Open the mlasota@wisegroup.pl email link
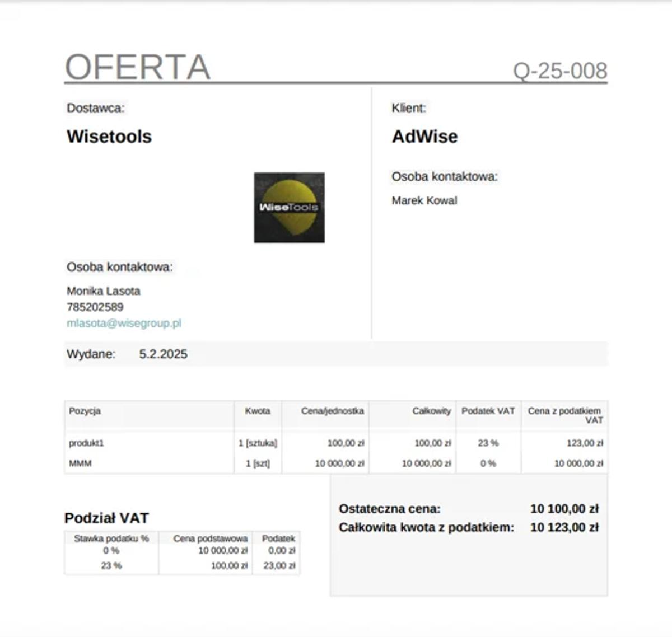 click(x=124, y=324)
